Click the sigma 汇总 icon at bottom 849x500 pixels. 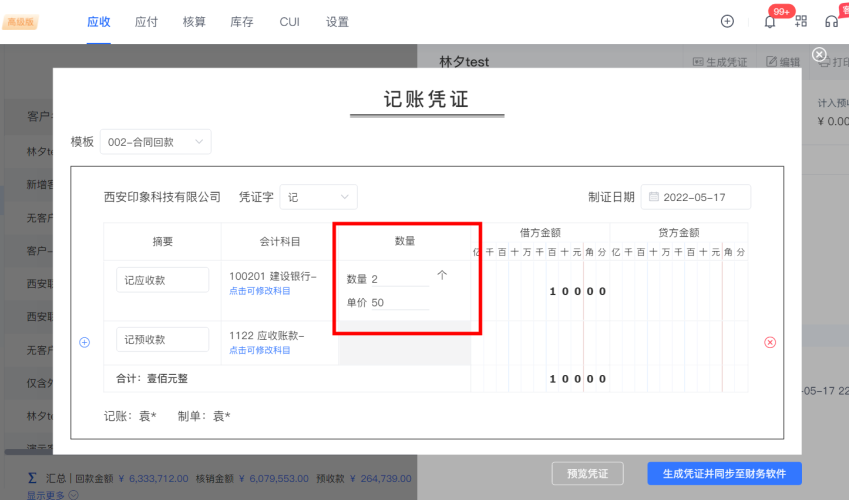pyautogui.click(x=32, y=478)
